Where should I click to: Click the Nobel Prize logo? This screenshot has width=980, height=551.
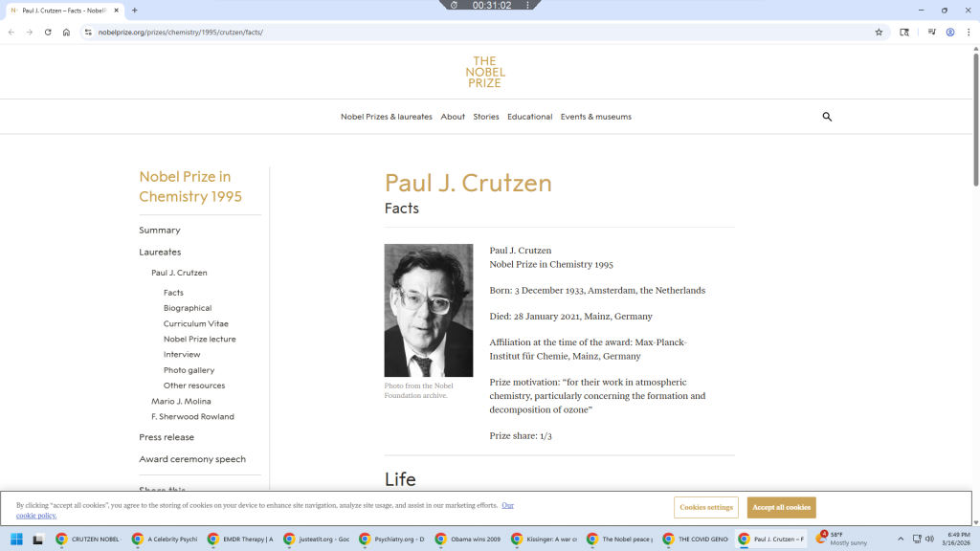click(x=485, y=73)
